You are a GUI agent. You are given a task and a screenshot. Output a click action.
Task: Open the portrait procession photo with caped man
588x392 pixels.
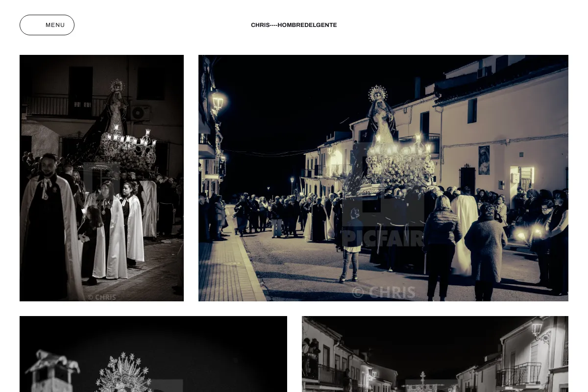(101, 178)
